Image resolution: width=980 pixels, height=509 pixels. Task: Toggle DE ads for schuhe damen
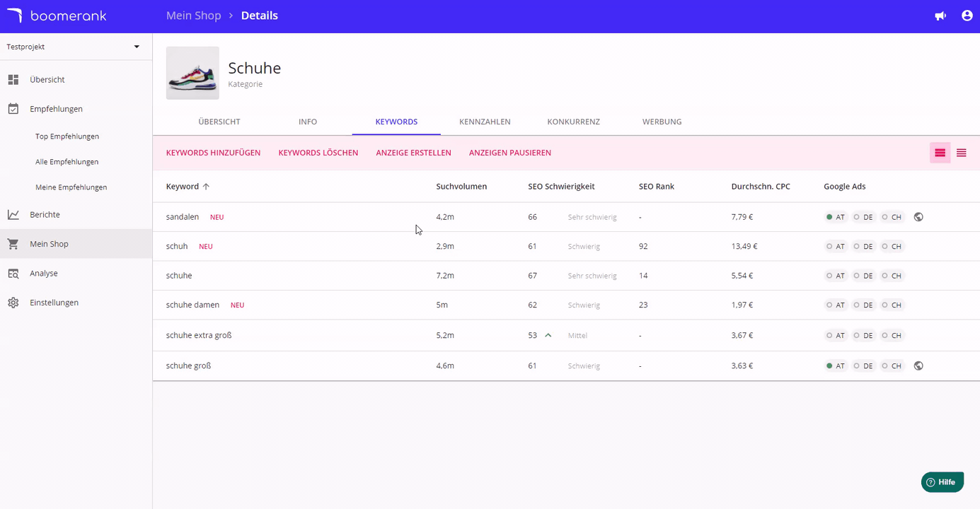click(863, 305)
